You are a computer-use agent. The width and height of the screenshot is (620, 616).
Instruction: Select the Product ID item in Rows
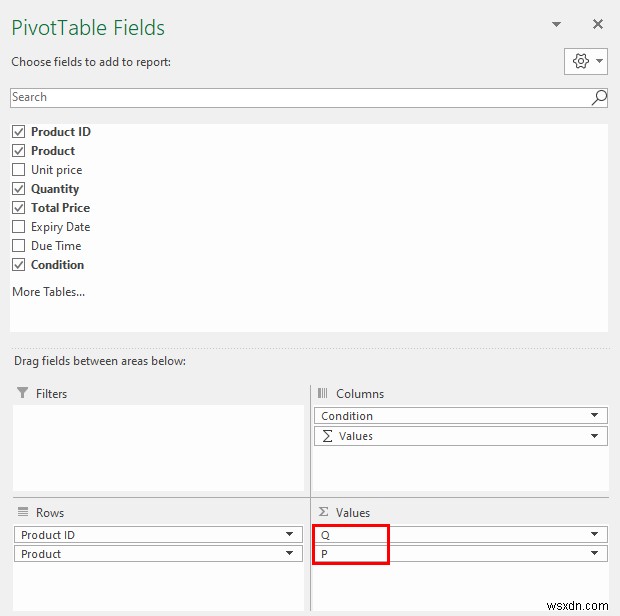coord(158,535)
